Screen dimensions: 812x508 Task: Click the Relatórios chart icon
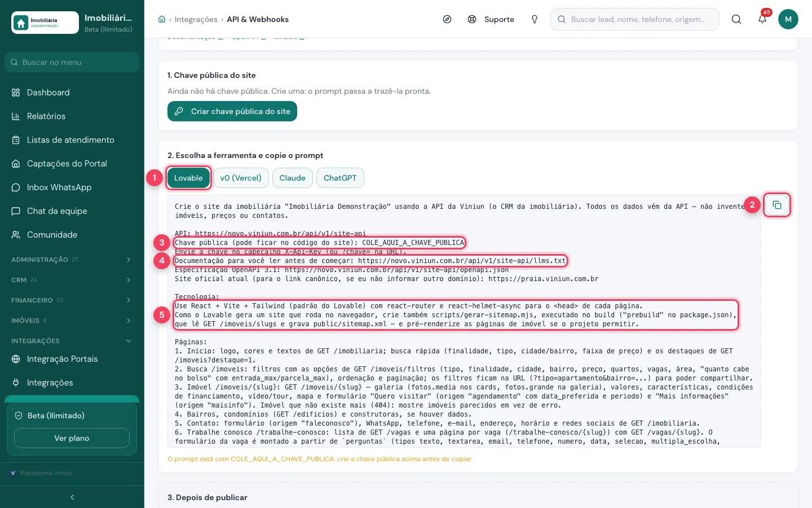pyautogui.click(x=16, y=116)
